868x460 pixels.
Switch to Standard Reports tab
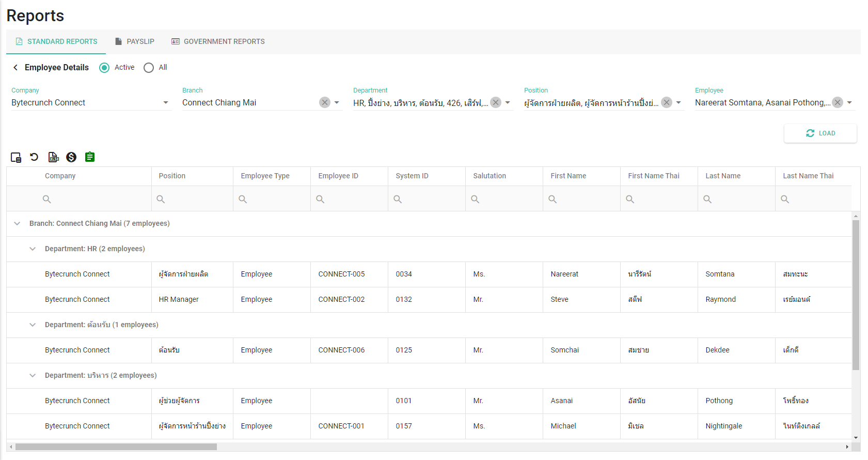click(x=56, y=41)
